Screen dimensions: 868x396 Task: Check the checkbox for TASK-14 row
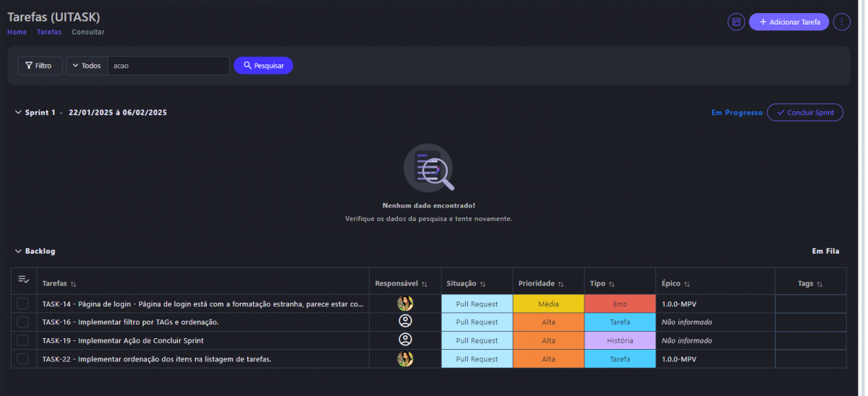(23, 304)
